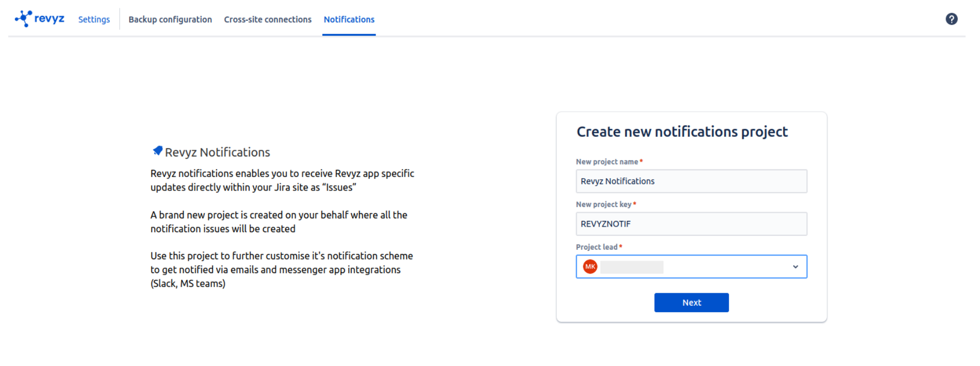Viewport: 980px width, 366px height.
Task: Expand the Project lead chevron arrow
Action: (x=795, y=267)
